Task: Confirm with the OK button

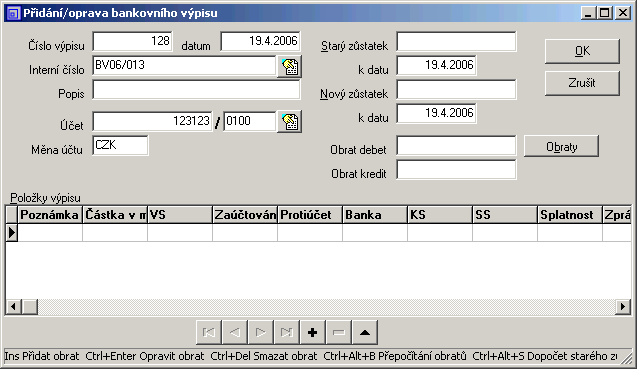Action: click(x=582, y=51)
